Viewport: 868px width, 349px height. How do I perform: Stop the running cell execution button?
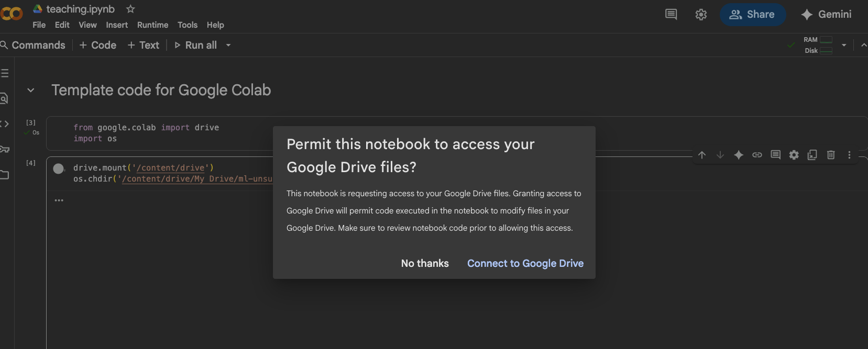(x=59, y=168)
